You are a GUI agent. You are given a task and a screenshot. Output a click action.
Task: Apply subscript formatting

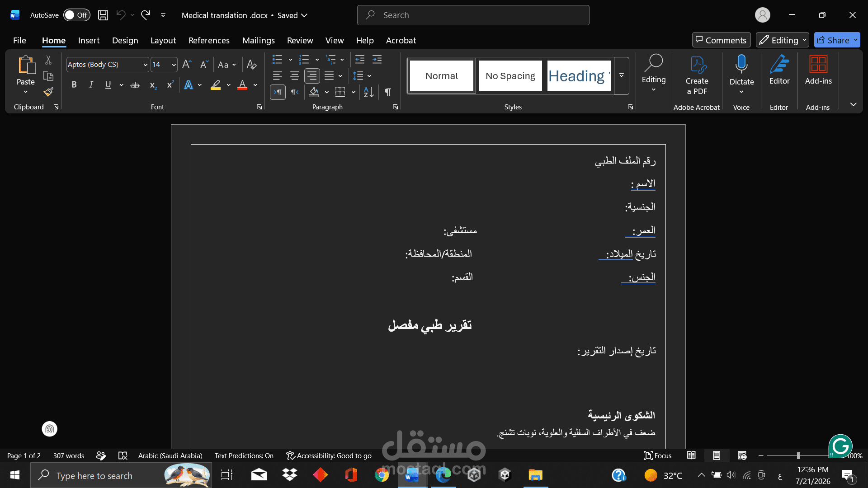[x=153, y=85]
